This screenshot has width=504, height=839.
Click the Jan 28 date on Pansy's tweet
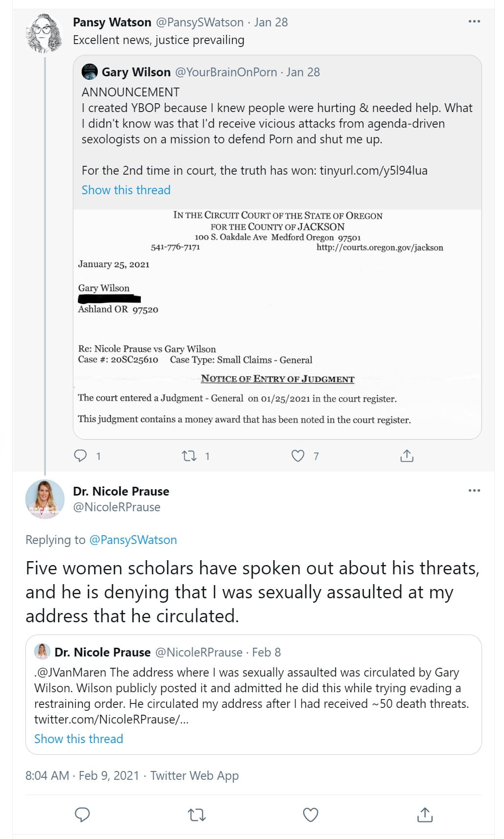[271, 22]
